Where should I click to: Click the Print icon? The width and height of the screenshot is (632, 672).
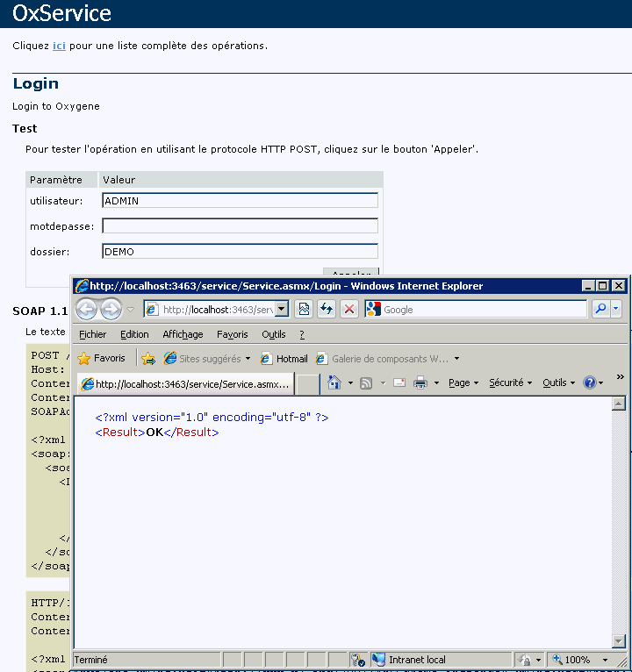coord(420,382)
